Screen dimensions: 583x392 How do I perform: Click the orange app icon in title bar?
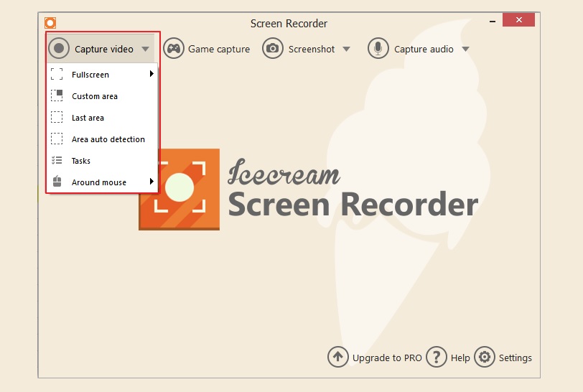click(x=50, y=23)
